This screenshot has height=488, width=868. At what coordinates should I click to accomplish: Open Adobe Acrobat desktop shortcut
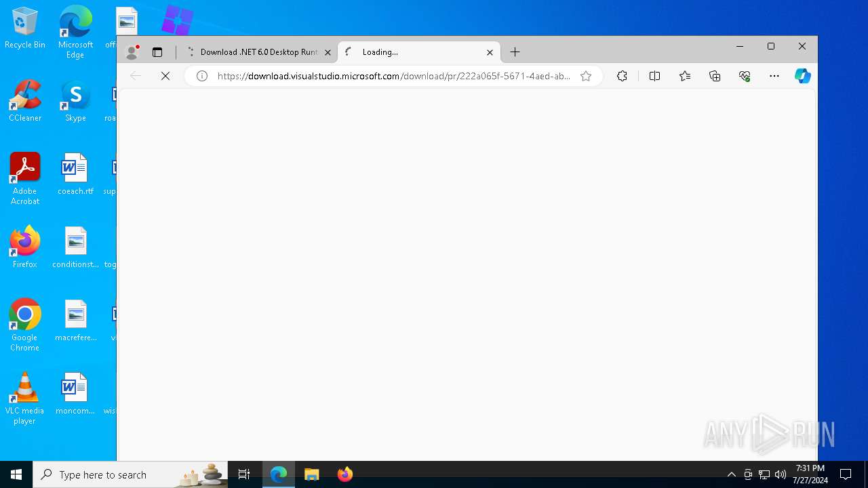click(x=25, y=179)
